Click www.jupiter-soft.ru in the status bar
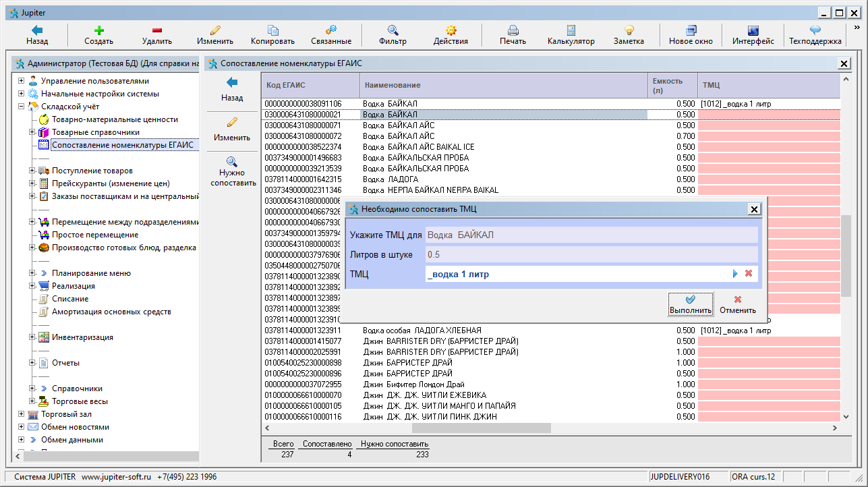This screenshot has width=868, height=487. [x=116, y=477]
